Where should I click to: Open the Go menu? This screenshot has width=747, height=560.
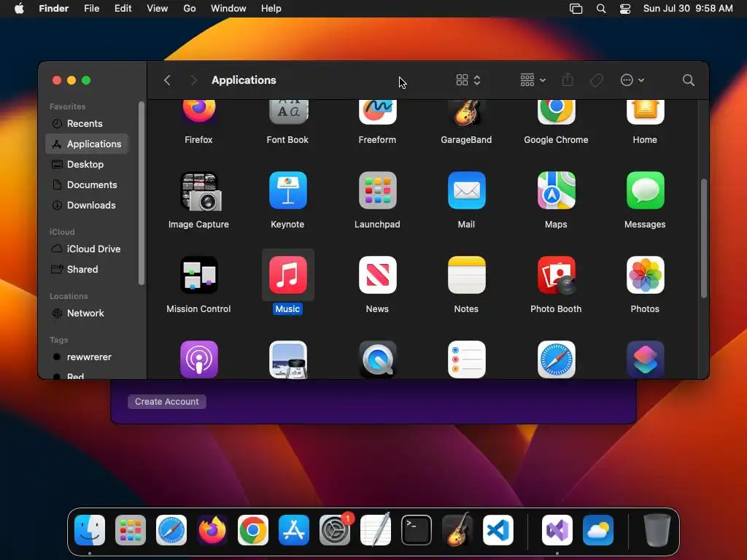pos(190,9)
